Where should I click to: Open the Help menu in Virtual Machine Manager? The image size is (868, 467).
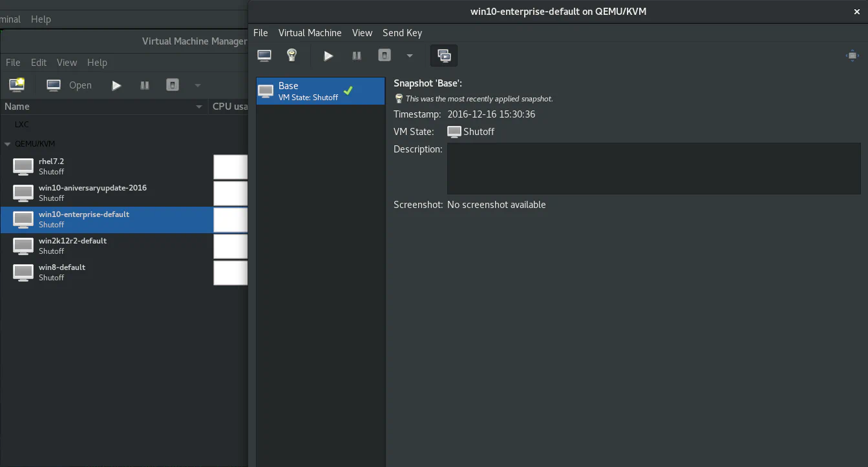pos(97,63)
